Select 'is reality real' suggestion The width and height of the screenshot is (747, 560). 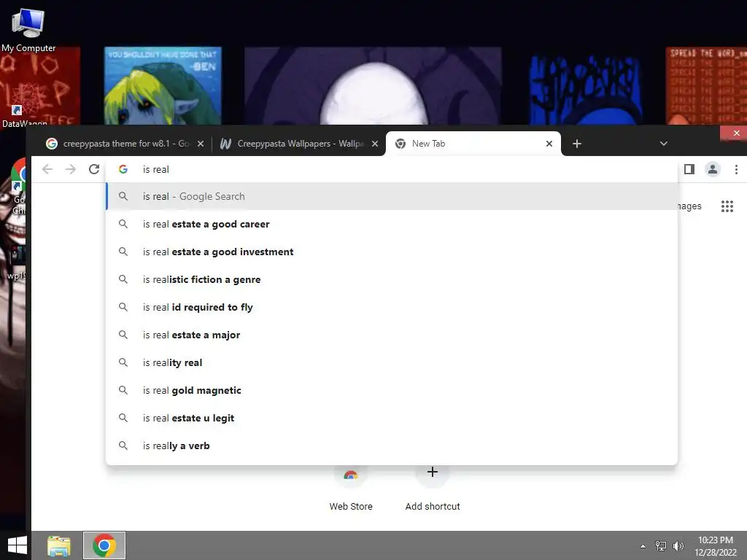point(392,362)
